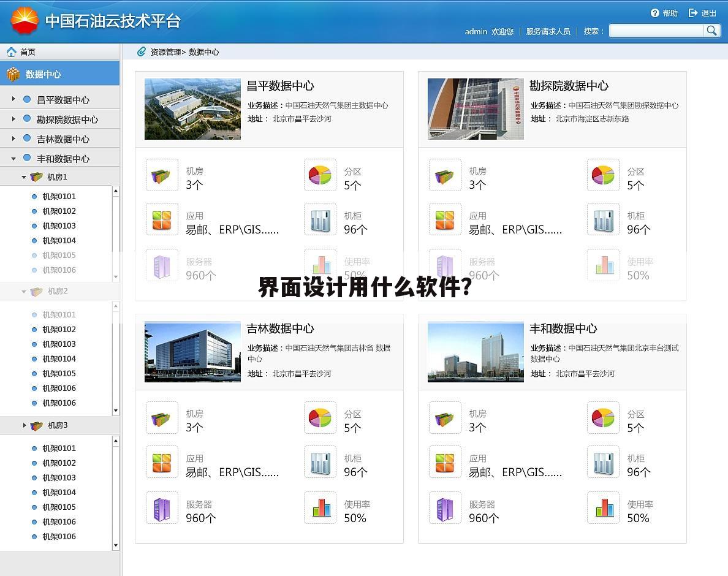The width and height of the screenshot is (728, 576).
Task: Click the 服务器 server icon on 吉林数据中心 card
Action: point(161,509)
